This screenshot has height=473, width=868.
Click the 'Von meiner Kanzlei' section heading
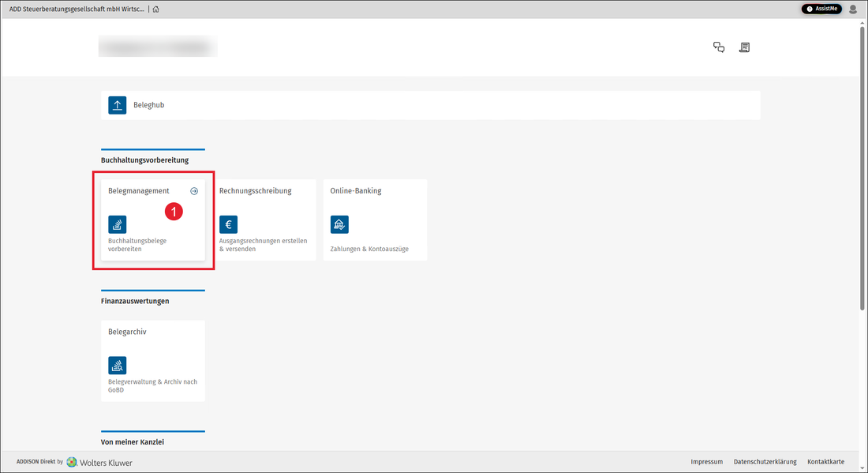pos(133,442)
